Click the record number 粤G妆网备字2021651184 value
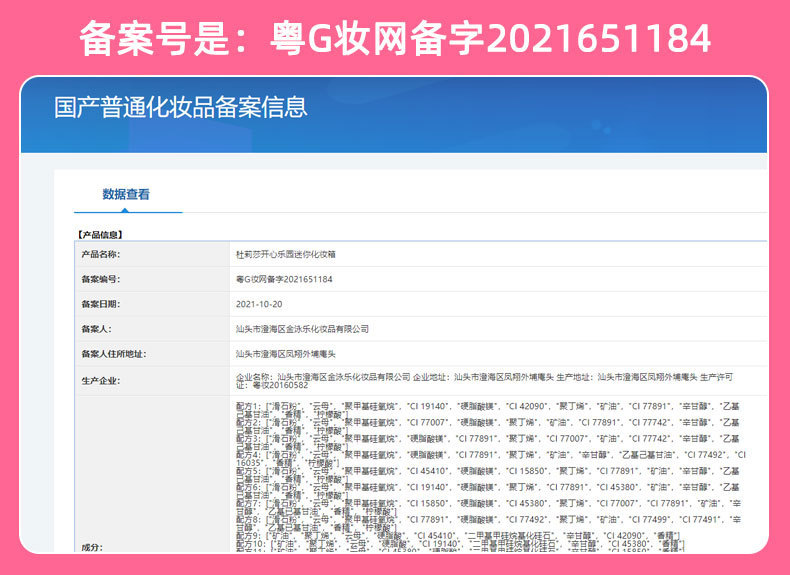 tap(284, 279)
